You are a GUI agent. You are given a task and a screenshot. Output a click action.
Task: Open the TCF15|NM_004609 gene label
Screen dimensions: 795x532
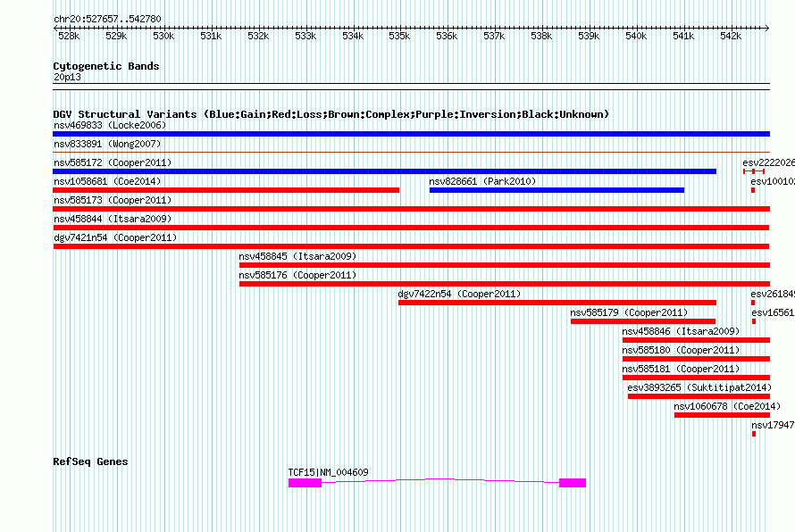pos(328,472)
